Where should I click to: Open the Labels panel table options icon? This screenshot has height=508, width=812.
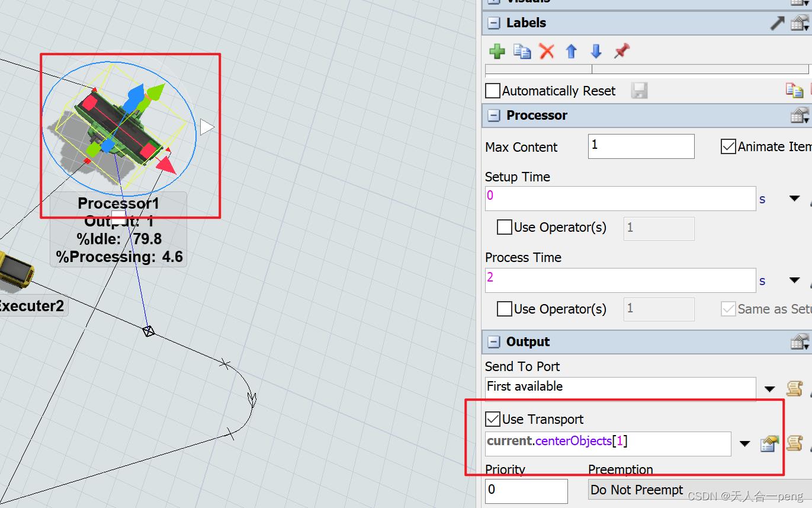click(x=800, y=23)
